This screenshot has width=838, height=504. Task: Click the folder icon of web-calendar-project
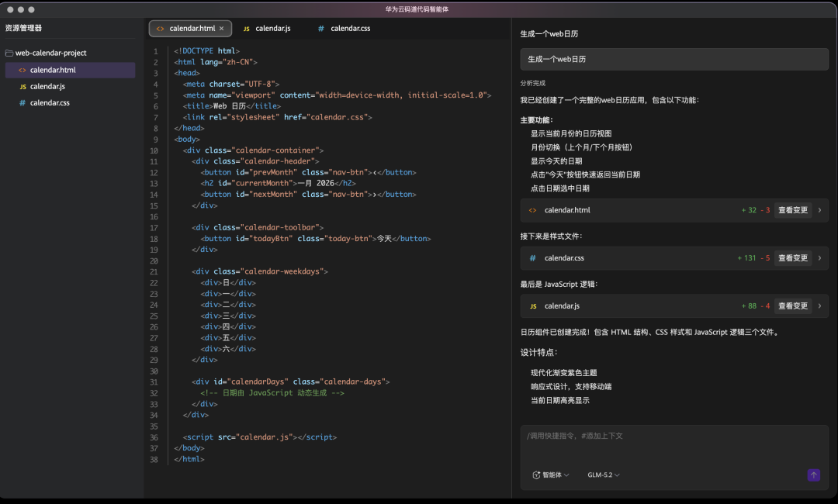pyautogui.click(x=9, y=53)
